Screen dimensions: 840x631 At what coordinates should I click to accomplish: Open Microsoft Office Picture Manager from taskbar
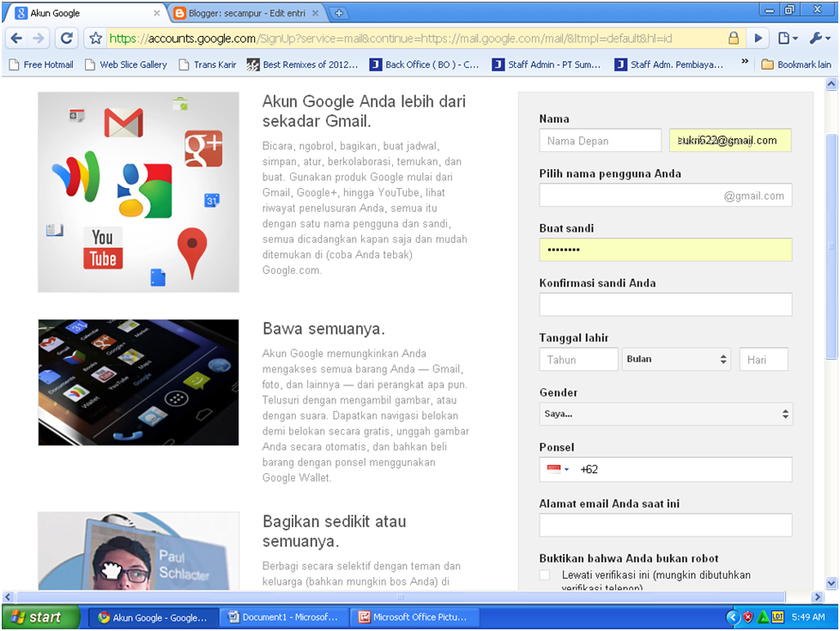click(x=415, y=616)
